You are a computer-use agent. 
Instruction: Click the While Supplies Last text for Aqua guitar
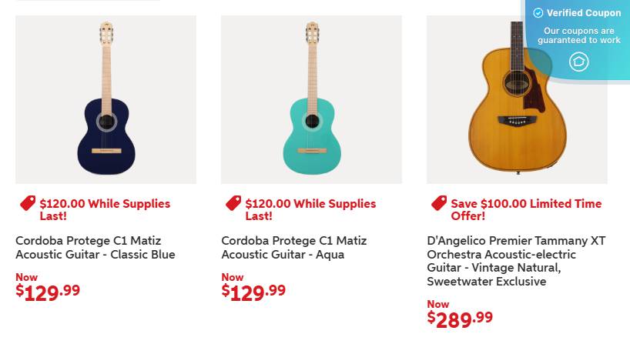(x=310, y=210)
